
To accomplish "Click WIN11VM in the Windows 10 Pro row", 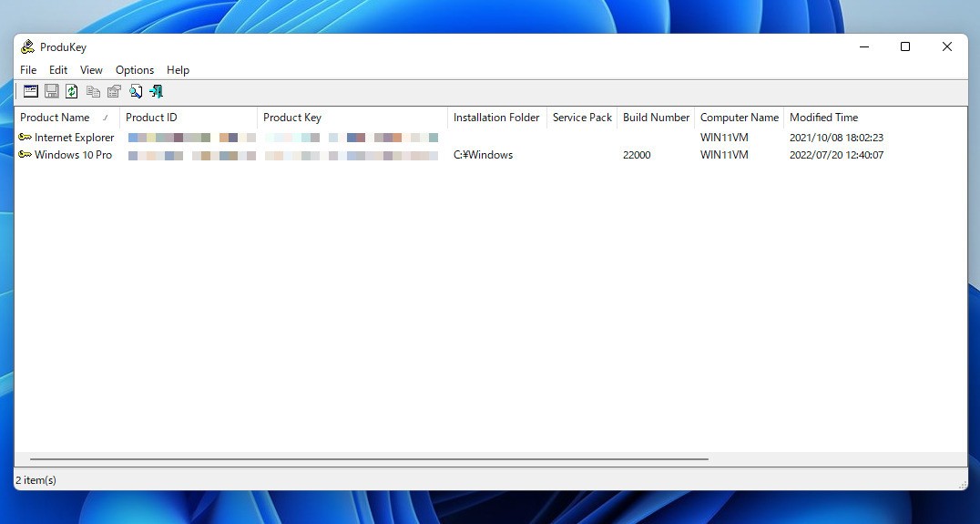I will tap(724, 154).
